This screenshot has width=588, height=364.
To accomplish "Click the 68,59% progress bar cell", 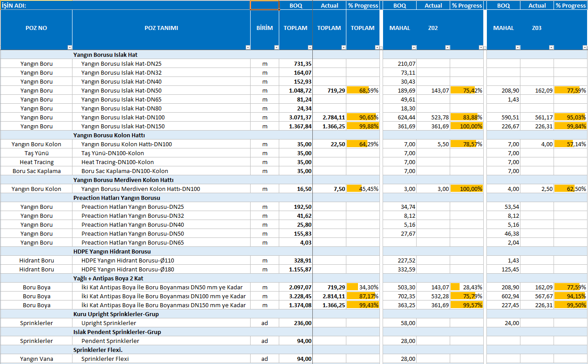I will click(362, 90).
